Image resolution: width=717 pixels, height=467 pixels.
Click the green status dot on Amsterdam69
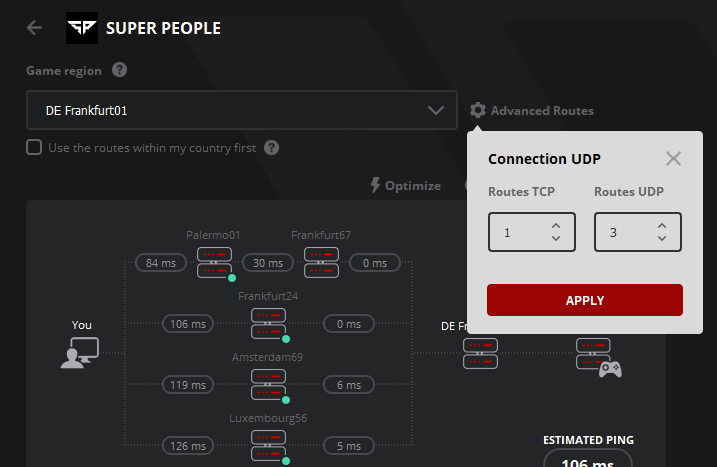coord(286,400)
